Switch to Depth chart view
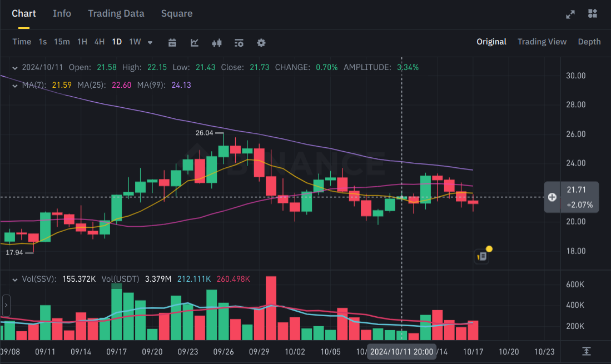 (x=589, y=42)
